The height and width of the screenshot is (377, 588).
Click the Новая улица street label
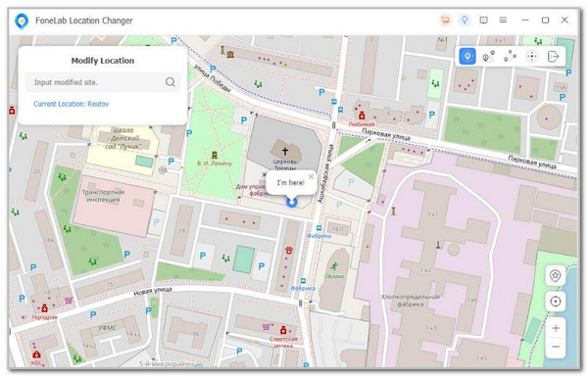[x=153, y=291]
